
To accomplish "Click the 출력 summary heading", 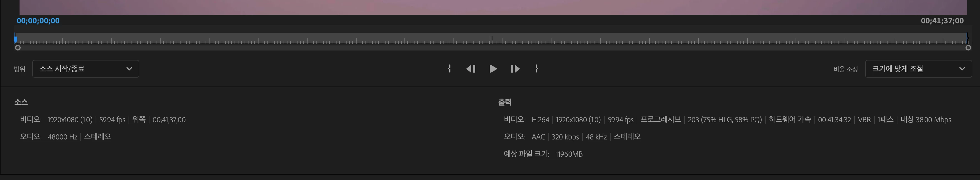I will pos(505,102).
